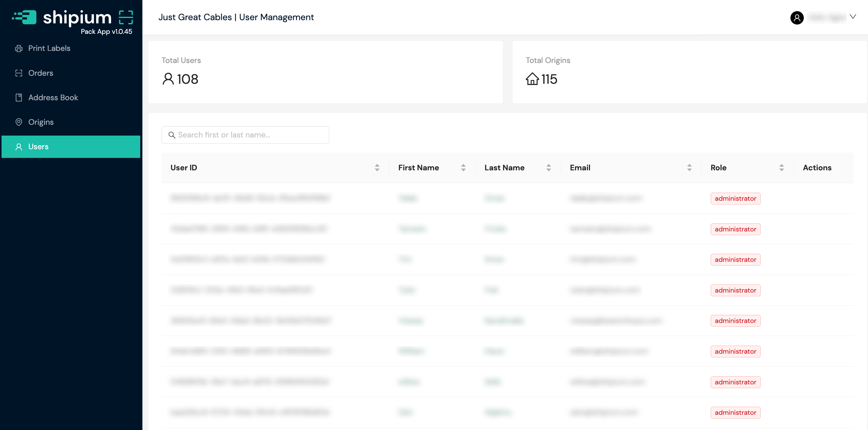Click the profile avatar icon at top right
Image resolution: width=868 pixels, height=430 pixels.
[797, 17]
